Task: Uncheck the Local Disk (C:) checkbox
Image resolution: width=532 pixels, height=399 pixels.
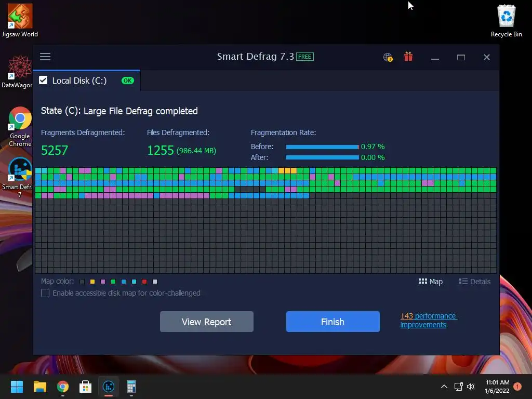Action: 43,81
